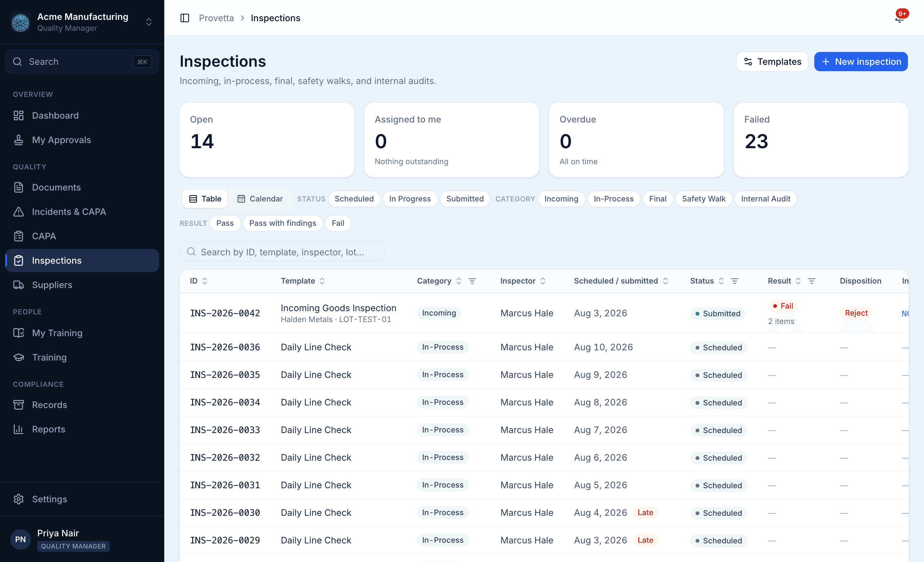924x562 pixels.
Task: Filter the Category column
Action: (x=472, y=281)
